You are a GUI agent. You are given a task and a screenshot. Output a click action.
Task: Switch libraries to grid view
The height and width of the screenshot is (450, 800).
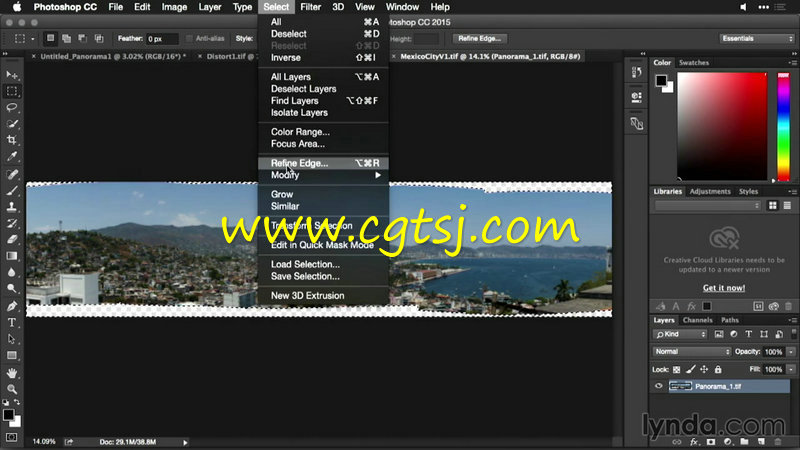[x=772, y=206]
